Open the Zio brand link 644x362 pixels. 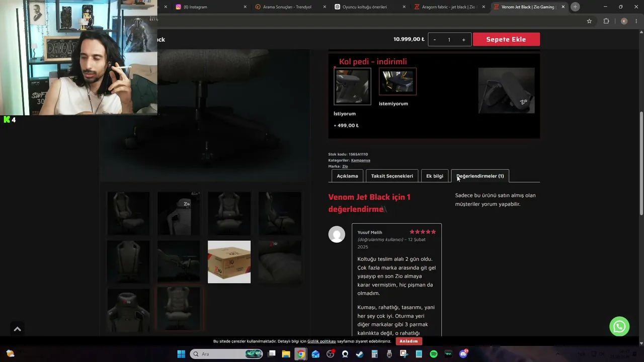point(345,166)
